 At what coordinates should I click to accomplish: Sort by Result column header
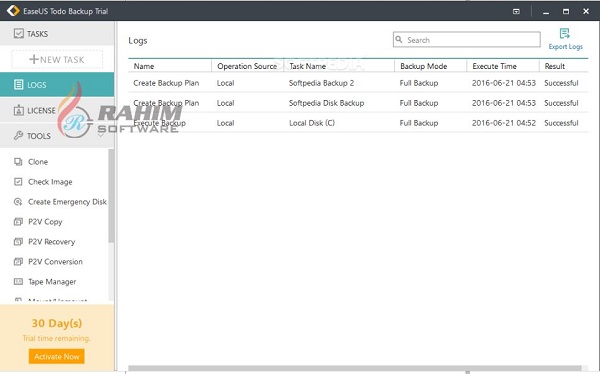[554, 66]
